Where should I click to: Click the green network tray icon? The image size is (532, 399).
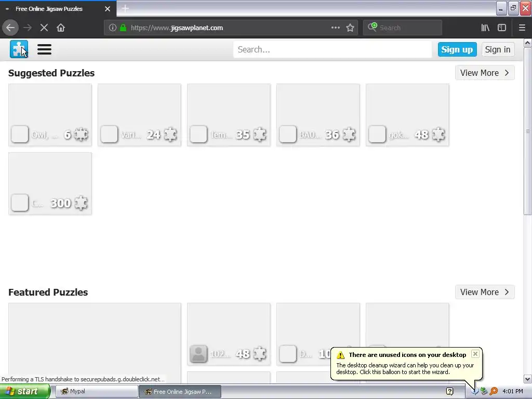click(x=484, y=391)
